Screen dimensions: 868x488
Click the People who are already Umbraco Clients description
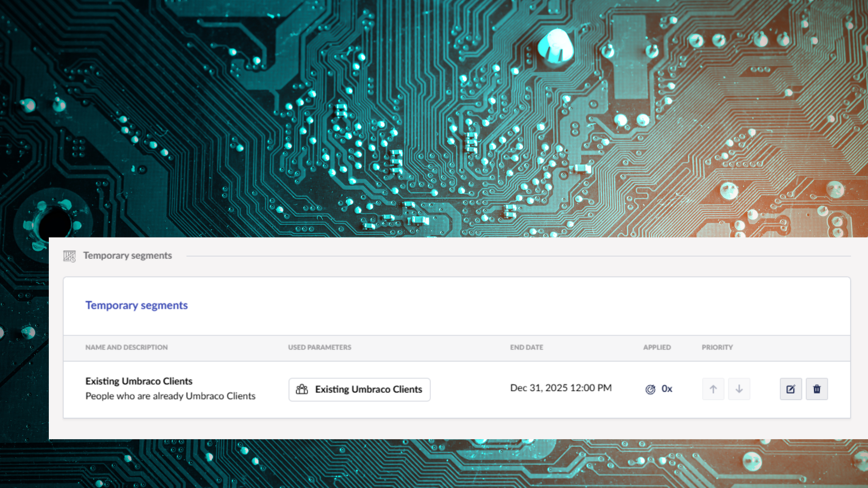click(170, 396)
